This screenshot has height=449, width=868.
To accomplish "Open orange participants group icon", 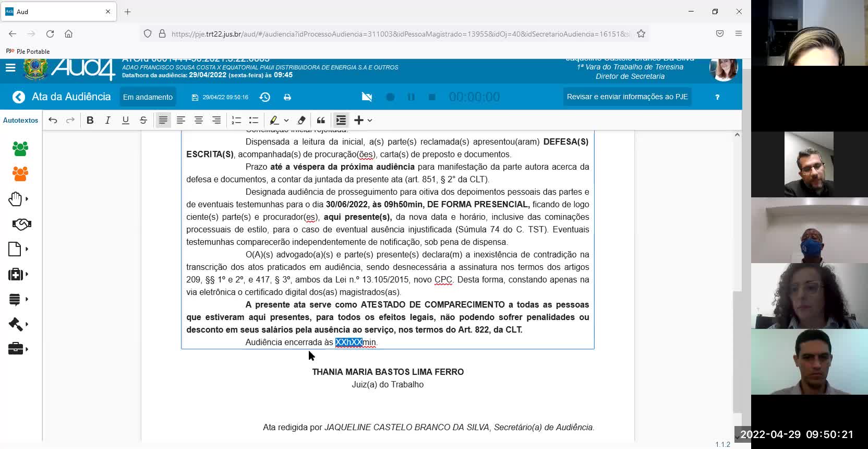I will point(20,174).
